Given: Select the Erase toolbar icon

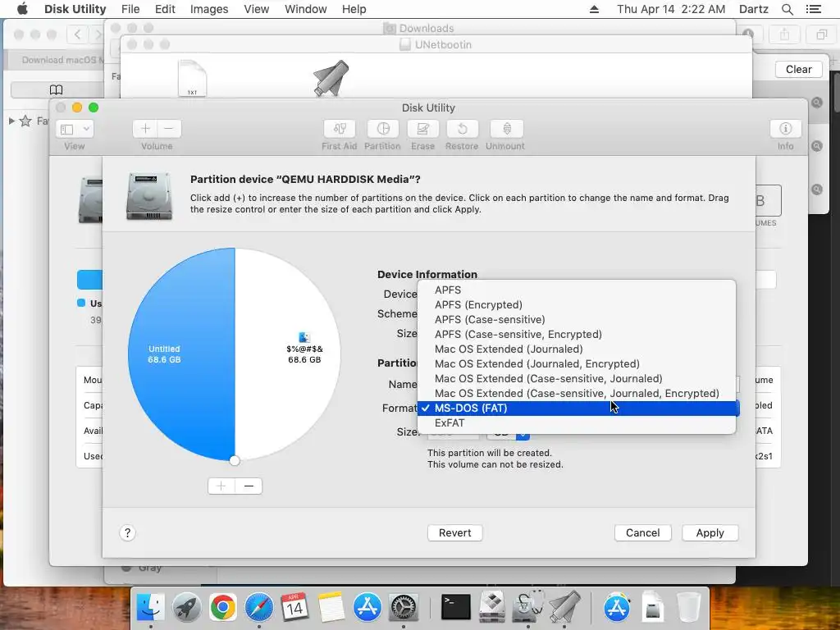Looking at the screenshot, I should (422, 129).
